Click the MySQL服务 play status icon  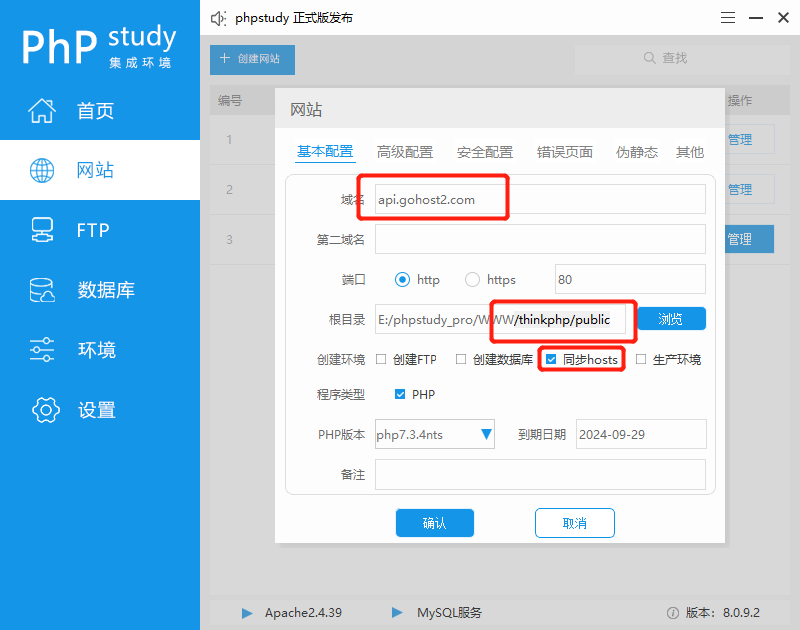click(397, 612)
